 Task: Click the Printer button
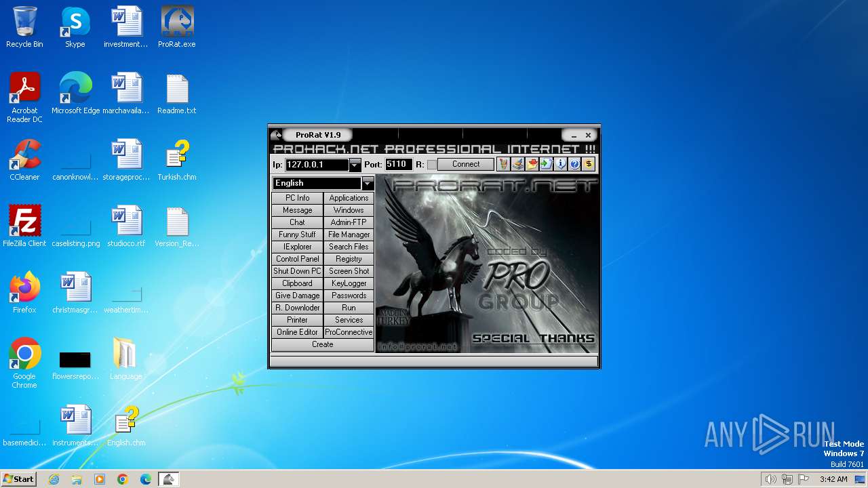click(297, 320)
